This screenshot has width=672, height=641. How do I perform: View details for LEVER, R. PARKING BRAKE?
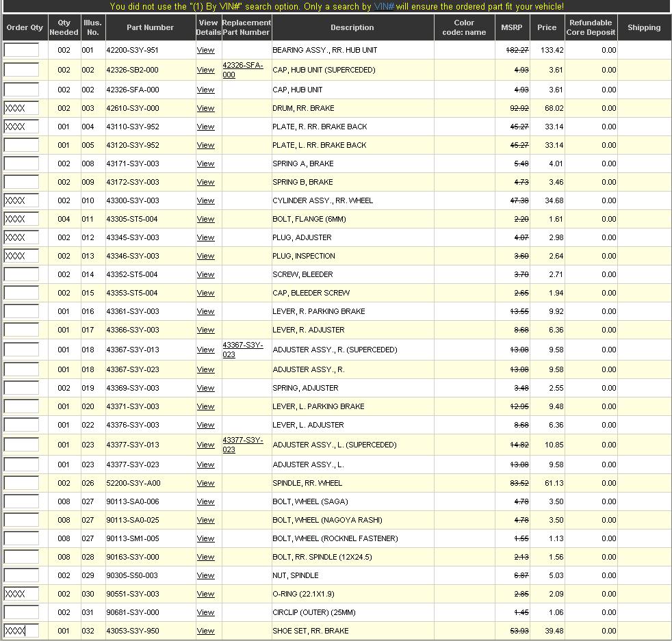coord(205,311)
